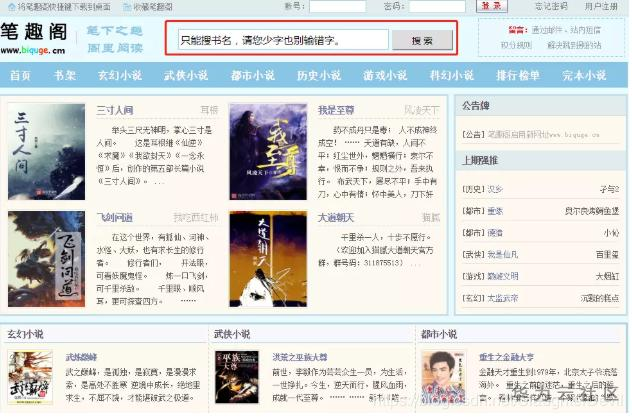Open the 用户注册 link
632x419 pixels.
point(601,6)
